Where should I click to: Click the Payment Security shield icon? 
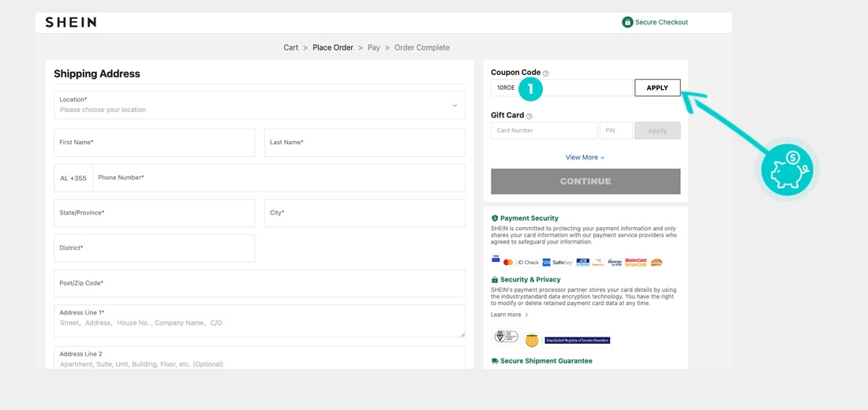click(x=494, y=218)
